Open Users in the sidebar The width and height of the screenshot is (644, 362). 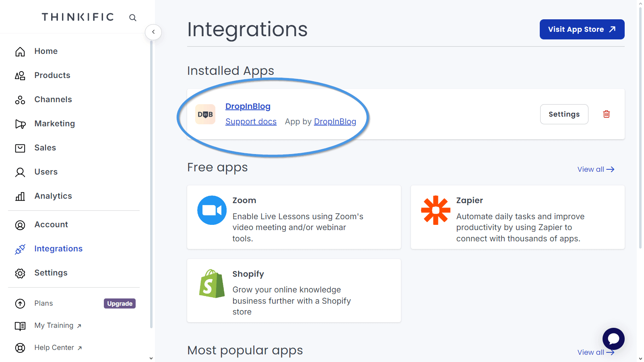click(46, 172)
